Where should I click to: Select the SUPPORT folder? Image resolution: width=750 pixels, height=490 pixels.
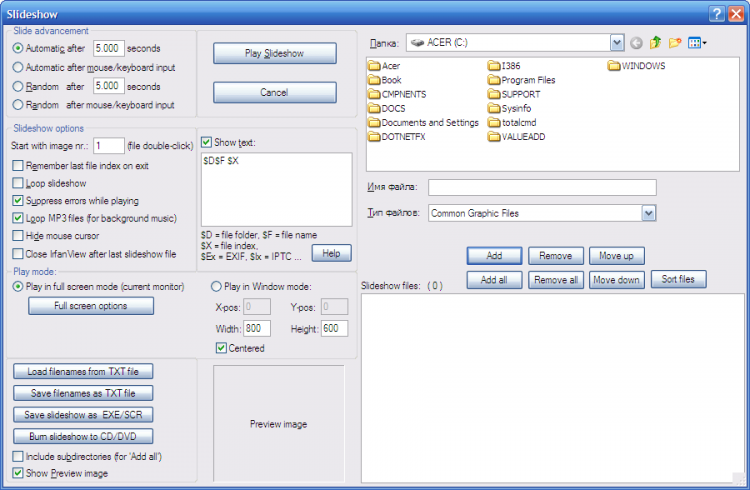[514, 94]
